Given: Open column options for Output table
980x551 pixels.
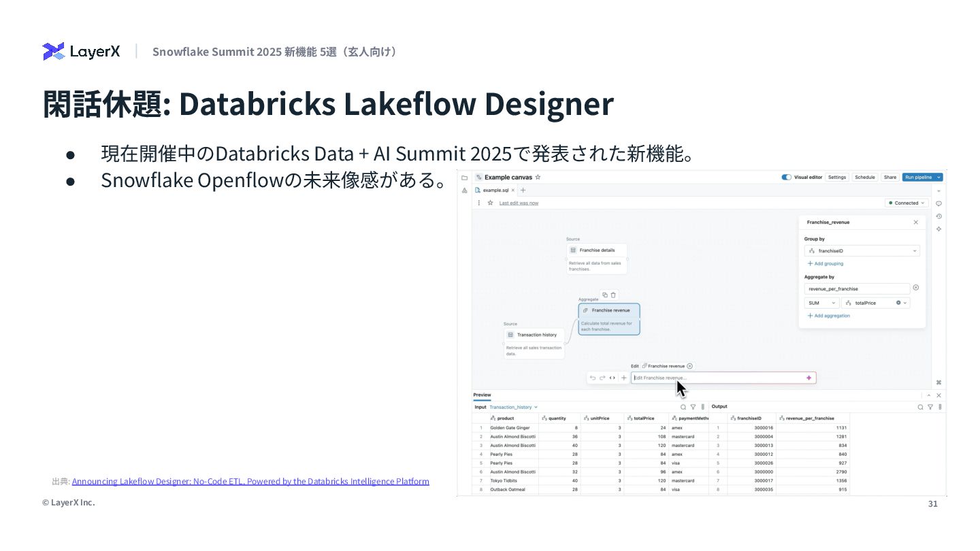Looking at the screenshot, I should 939,407.
